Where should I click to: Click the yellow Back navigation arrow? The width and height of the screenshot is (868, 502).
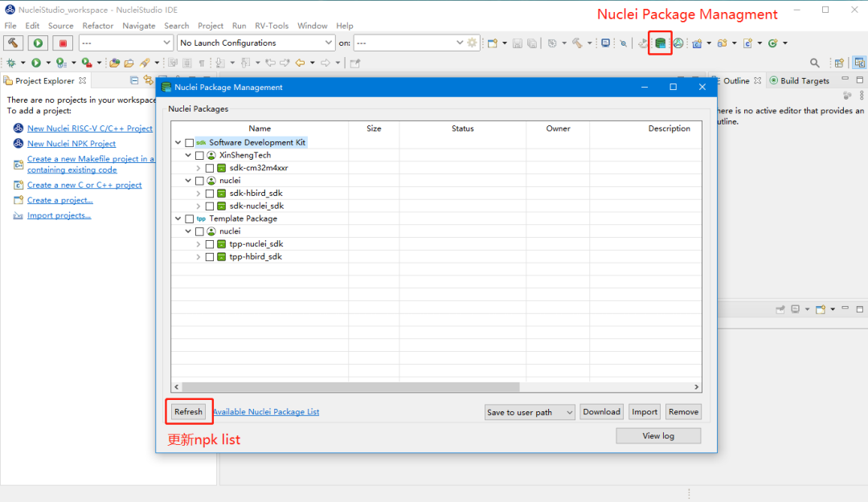(300, 63)
